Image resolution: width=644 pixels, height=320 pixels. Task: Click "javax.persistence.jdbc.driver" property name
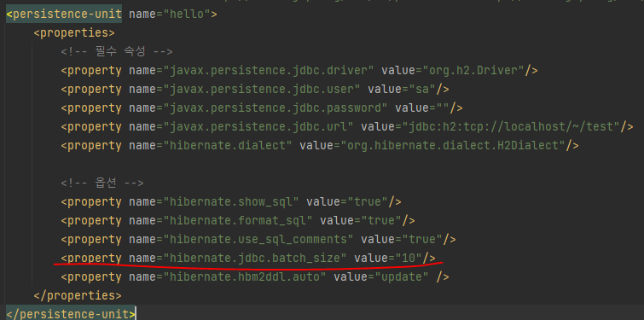(x=269, y=71)
